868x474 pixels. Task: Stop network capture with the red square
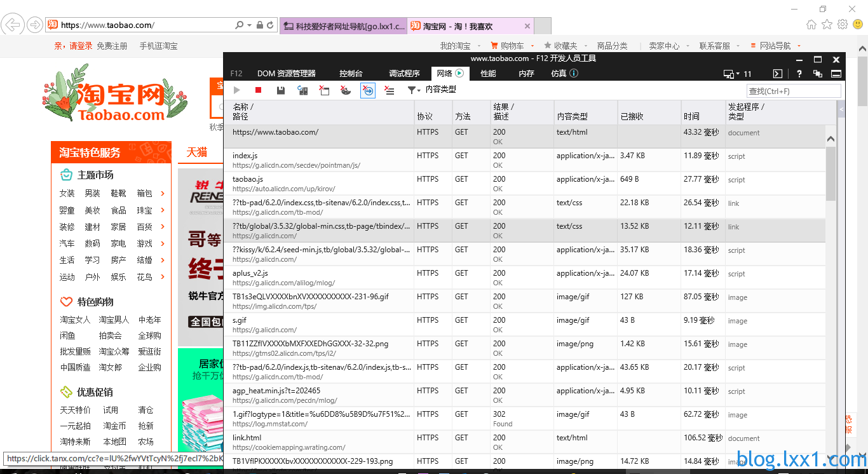tap(259, 90)
